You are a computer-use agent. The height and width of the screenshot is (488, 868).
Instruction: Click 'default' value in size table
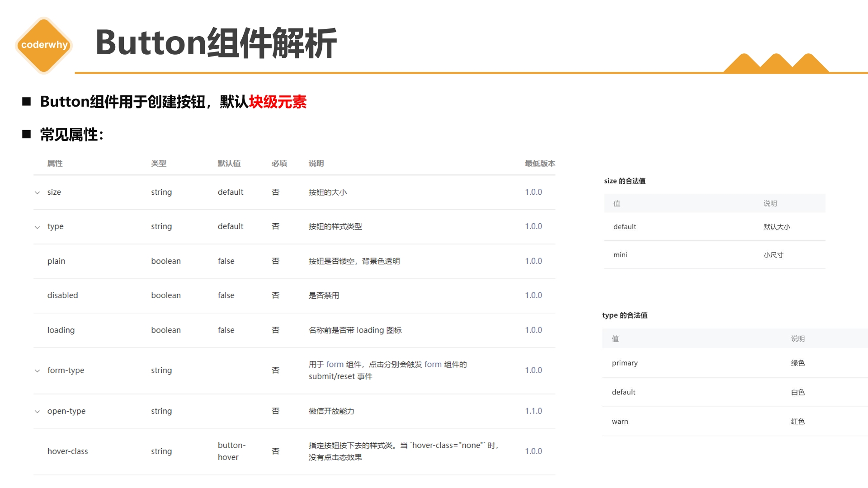pyautogui.click(x=625, y=226)
